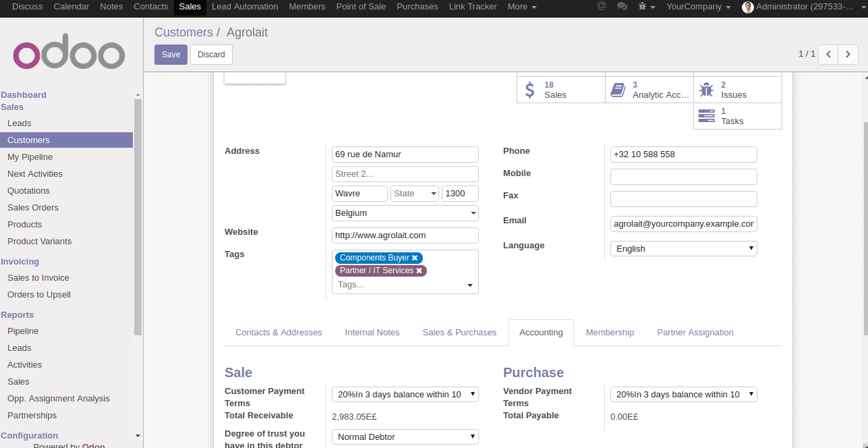This screenshot has width=868, height=448.
Task: Open the Belgium country dropdown
Action: click(x=405, y=213)
